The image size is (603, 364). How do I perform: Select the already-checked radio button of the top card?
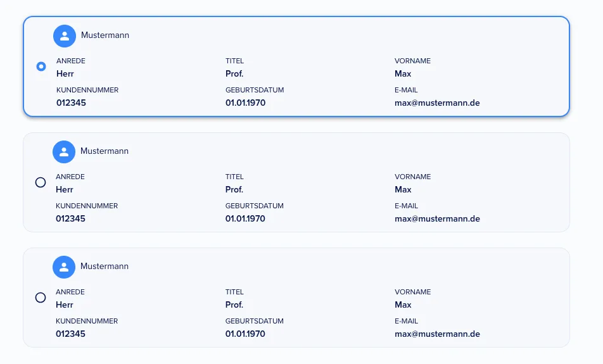click(x=41, y=66)
